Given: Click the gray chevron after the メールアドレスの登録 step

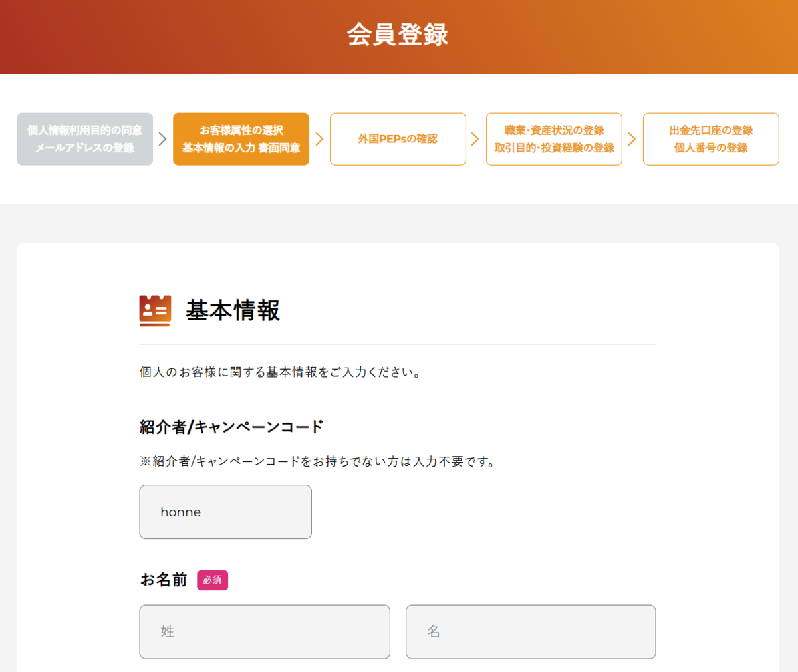Looking at the screenshot, I should click(x=162, y=139).
